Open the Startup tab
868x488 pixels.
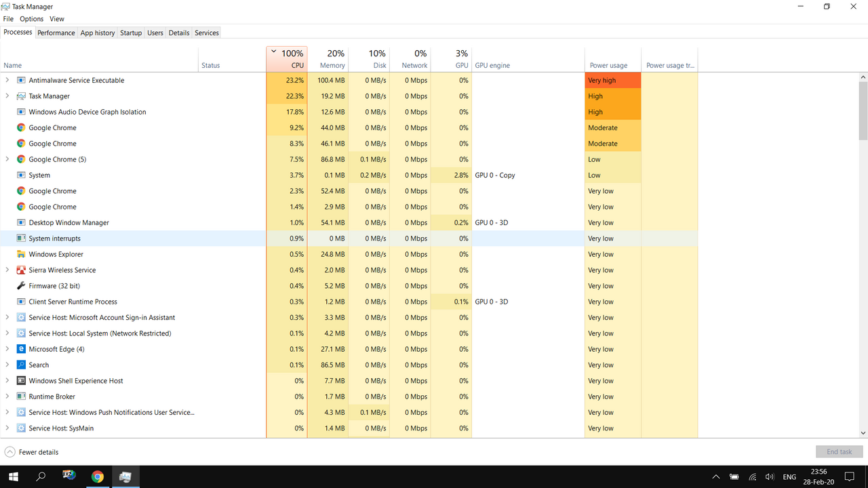pos(131,33)
